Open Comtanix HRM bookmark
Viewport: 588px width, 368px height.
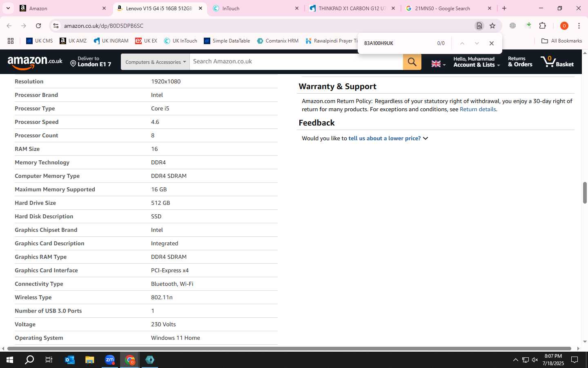[278, 41]
